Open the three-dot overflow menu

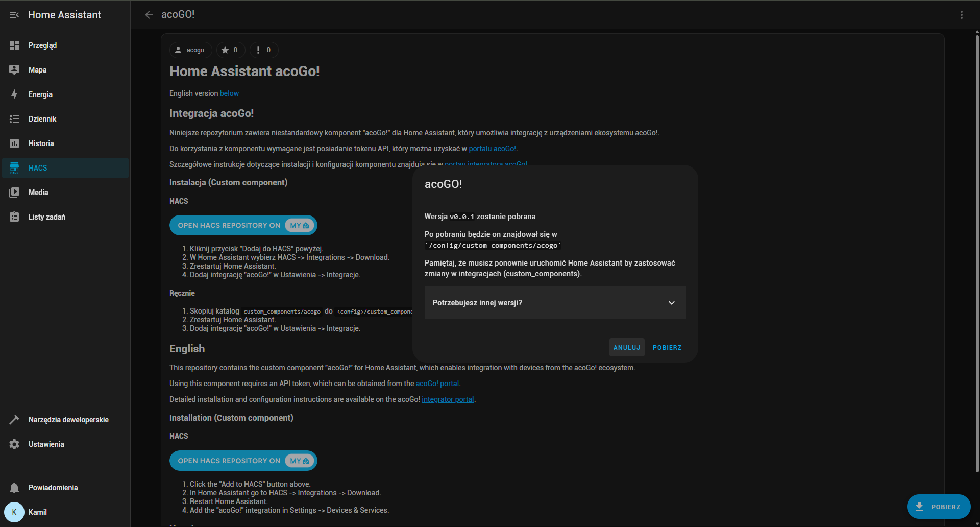pos(961,15)
